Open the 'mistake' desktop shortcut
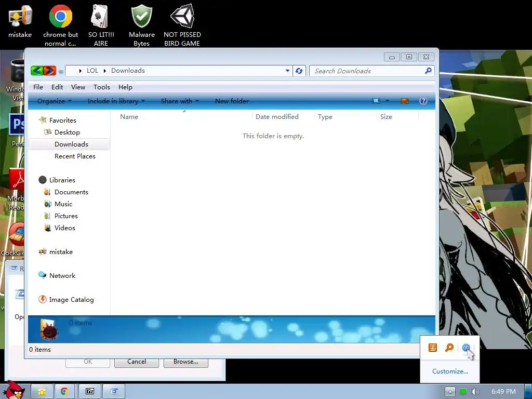The width and height of the screenshot is (532, 399). pos(20,21)
